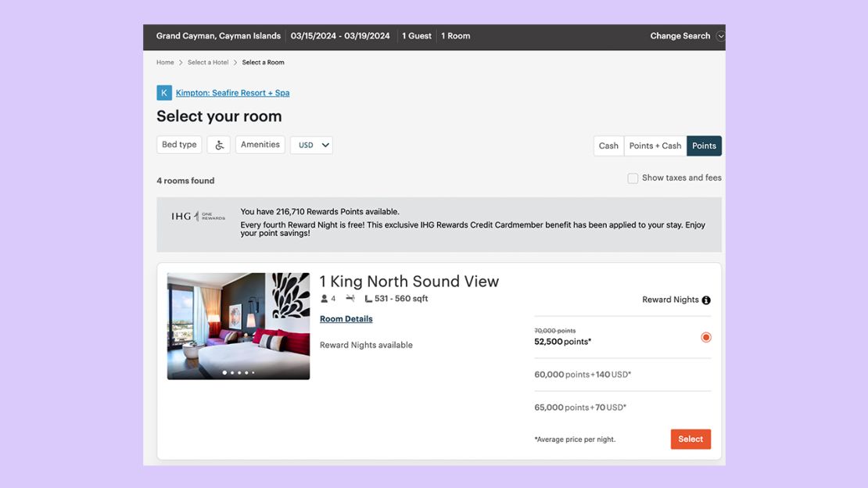Open Reward Nights info icon
Viewport: 868px width, 488px height.
click(706, 300)
